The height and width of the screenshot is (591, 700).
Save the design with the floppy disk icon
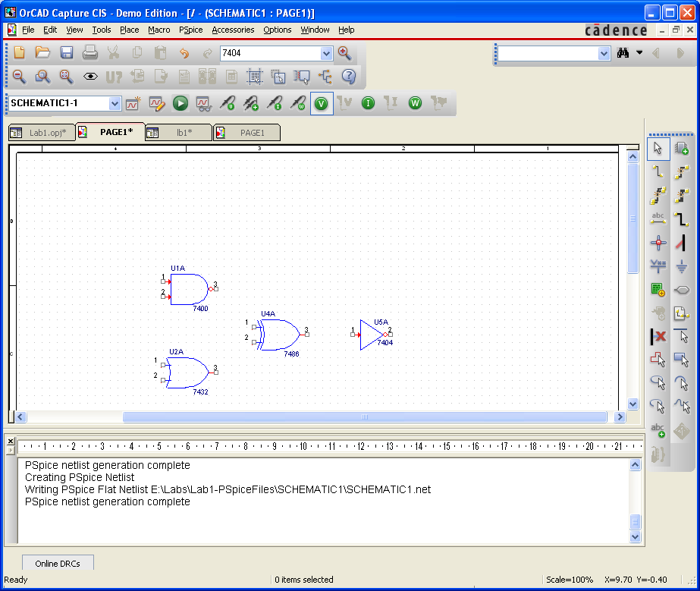(67, 52)
